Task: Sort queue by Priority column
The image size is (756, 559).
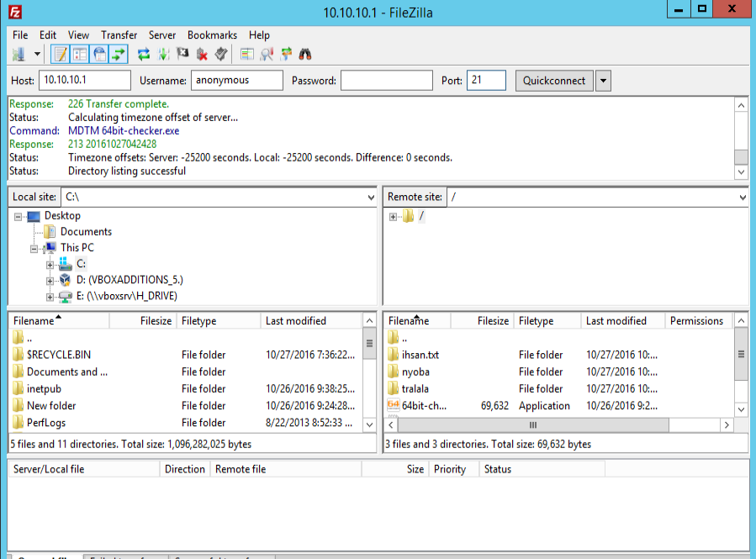Action: pos(455,469)
